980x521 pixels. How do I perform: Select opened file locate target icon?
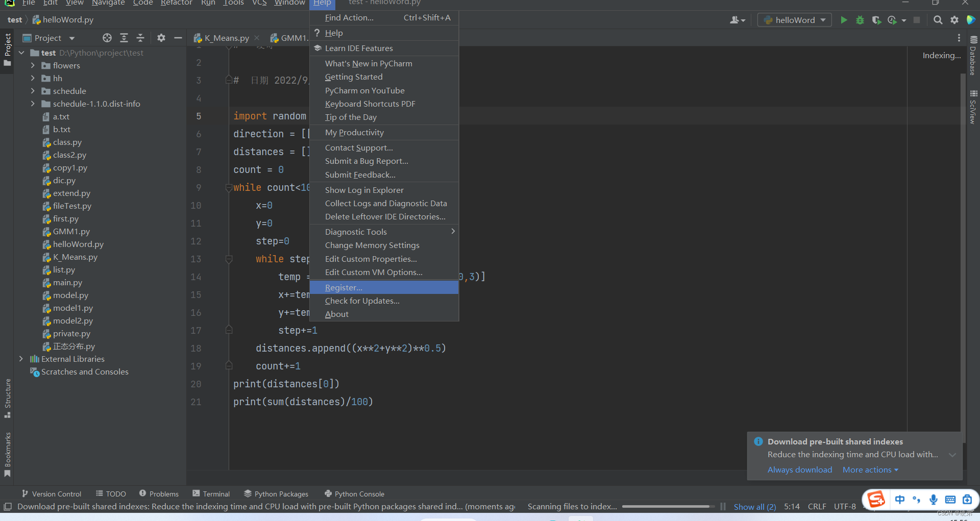tap(107, 38)
